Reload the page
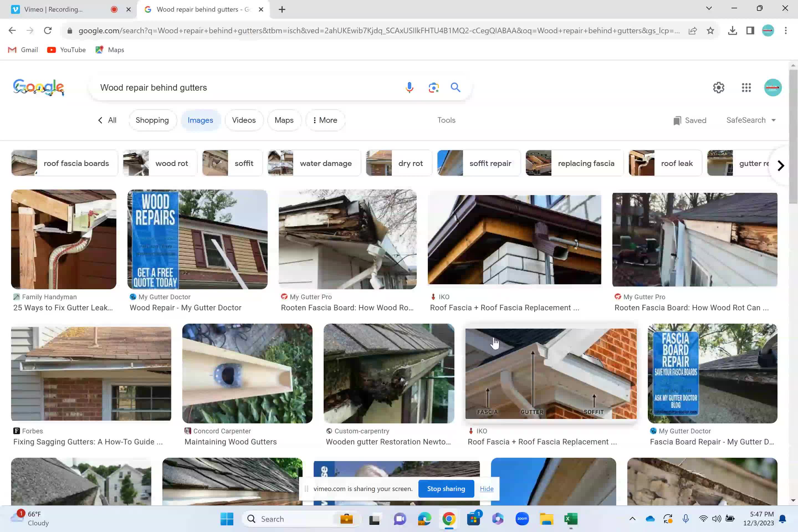The image size is (798, 532). [x=48, y=30]
